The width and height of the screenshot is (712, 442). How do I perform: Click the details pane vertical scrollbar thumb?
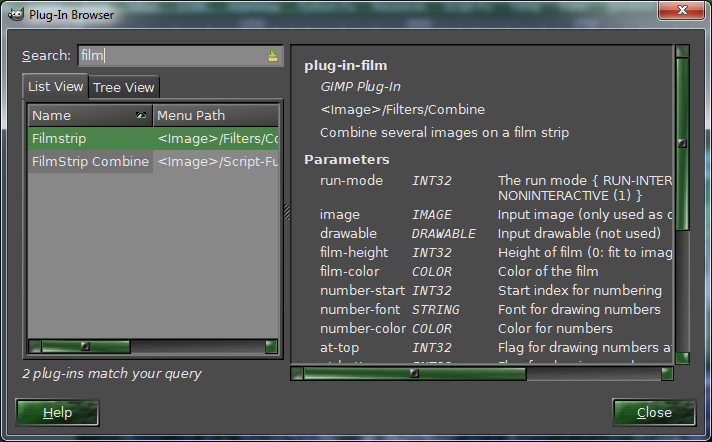pos(682,143)
